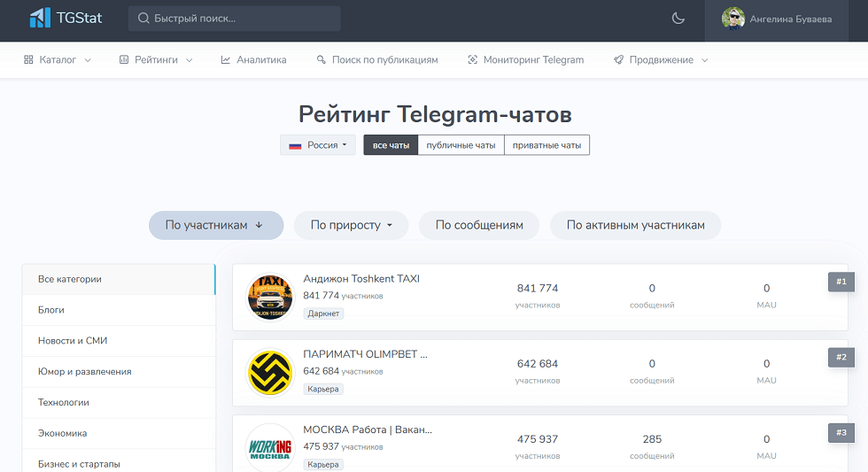Viewport: 868px width, 472px height.
Task: Open the Андижон Toshkent TAXI chat avatar
Action: click(269, 297)
